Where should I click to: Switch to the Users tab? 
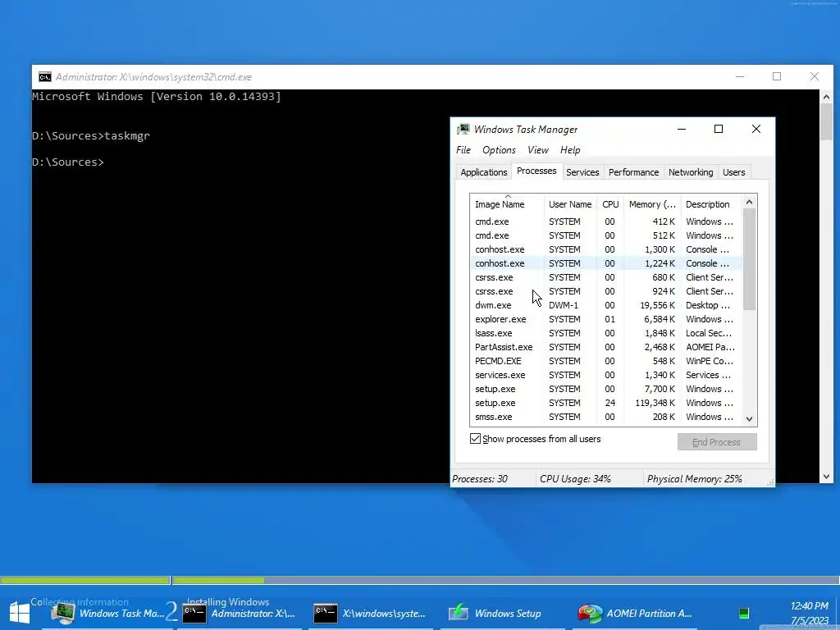[733, 172]
